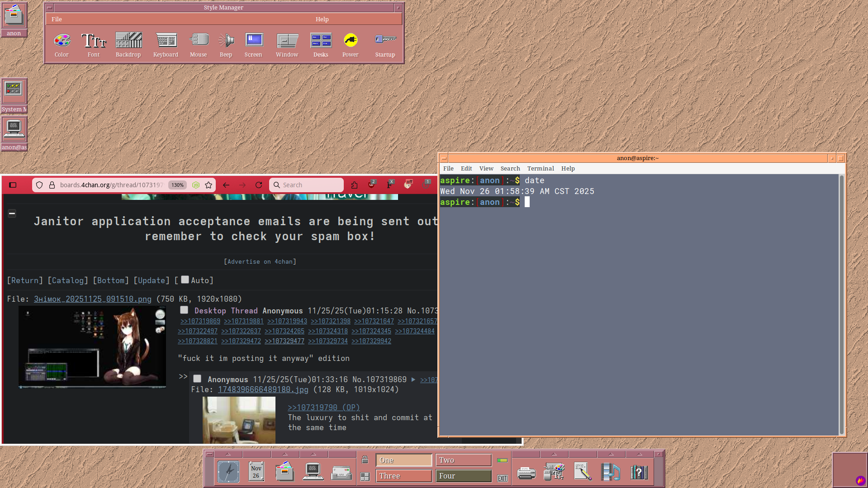
Task: Expand the subpanel arrow above the file manager
Action: (285, 454)
